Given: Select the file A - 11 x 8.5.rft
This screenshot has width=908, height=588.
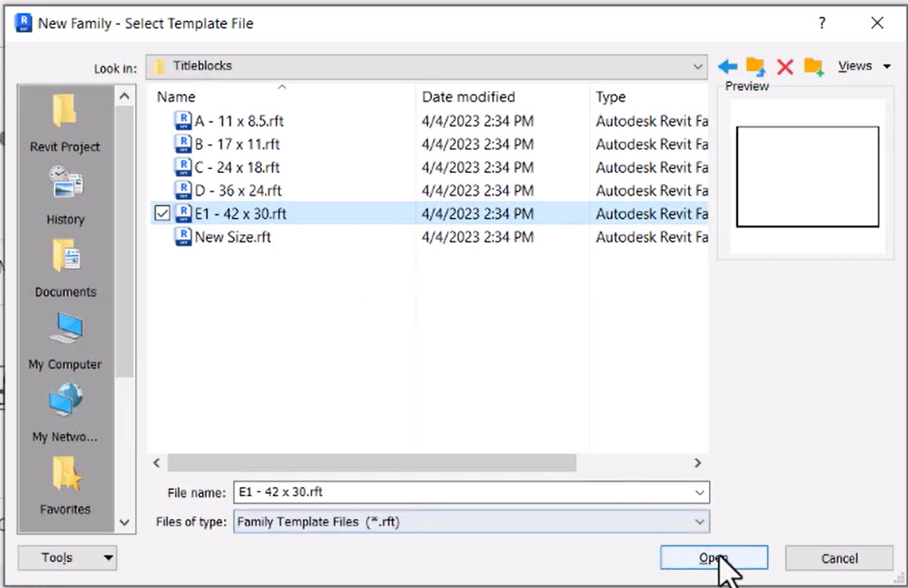Looking at the screenshot, I should pos(239,121).
